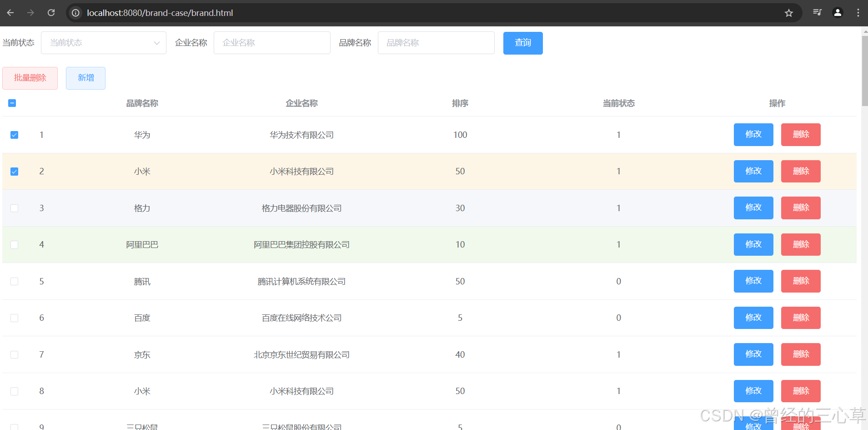Click 删除 for the 京东 row
The image size is (868, 430).
point(801,354)
